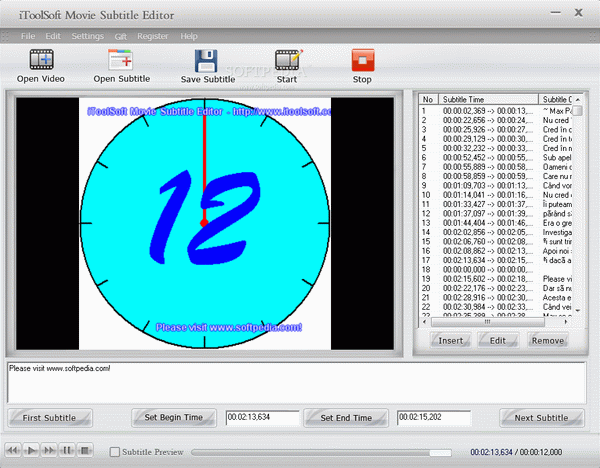The height and width of the screenshot is (468, 600).
Task: Click Set Begin Time button
Action: click(x=174, y=417)
